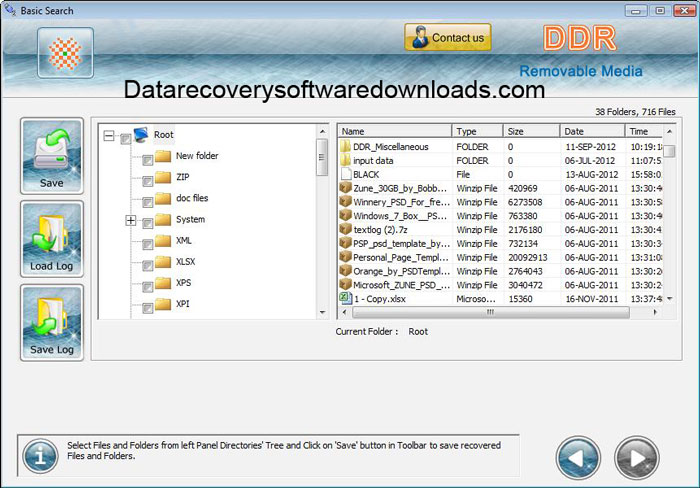Click the New folder folder icon
Screen dimensions: 700x488
163,156
